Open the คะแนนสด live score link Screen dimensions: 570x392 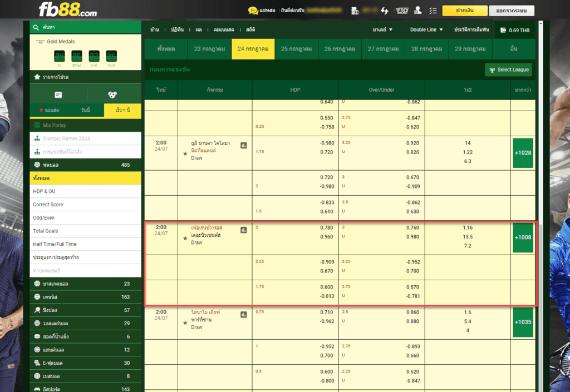[224, 30]
